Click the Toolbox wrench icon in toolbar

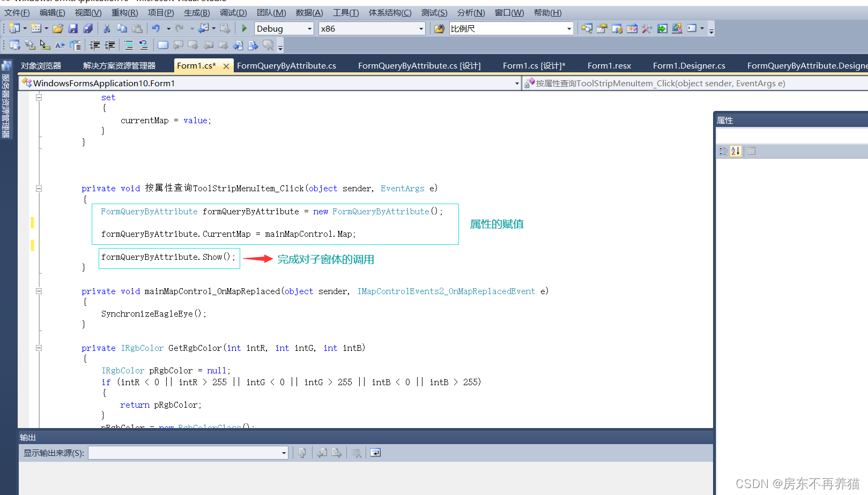(x=647, y=28)
